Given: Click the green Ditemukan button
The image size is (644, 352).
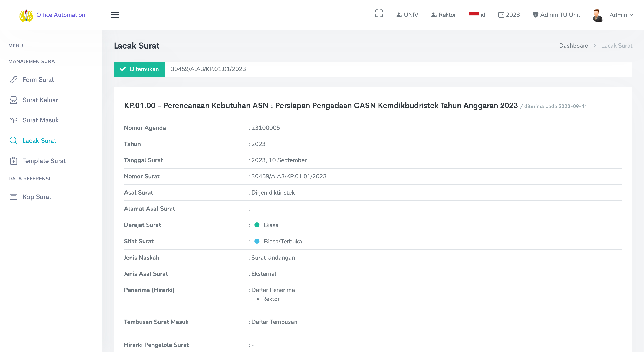Looking at the screenshot, I should point(139,69).
